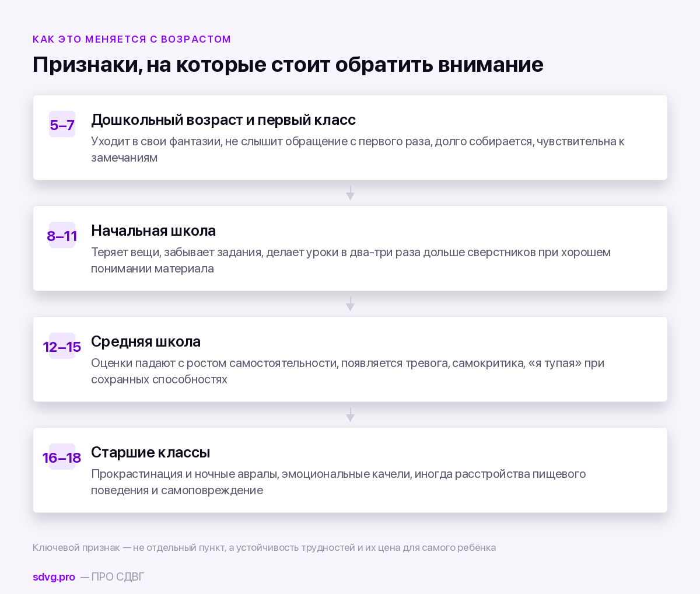Click description starting «Оценки падают с ростом»
This screenshot has height=594, width=700.
[x=348, y=371]
